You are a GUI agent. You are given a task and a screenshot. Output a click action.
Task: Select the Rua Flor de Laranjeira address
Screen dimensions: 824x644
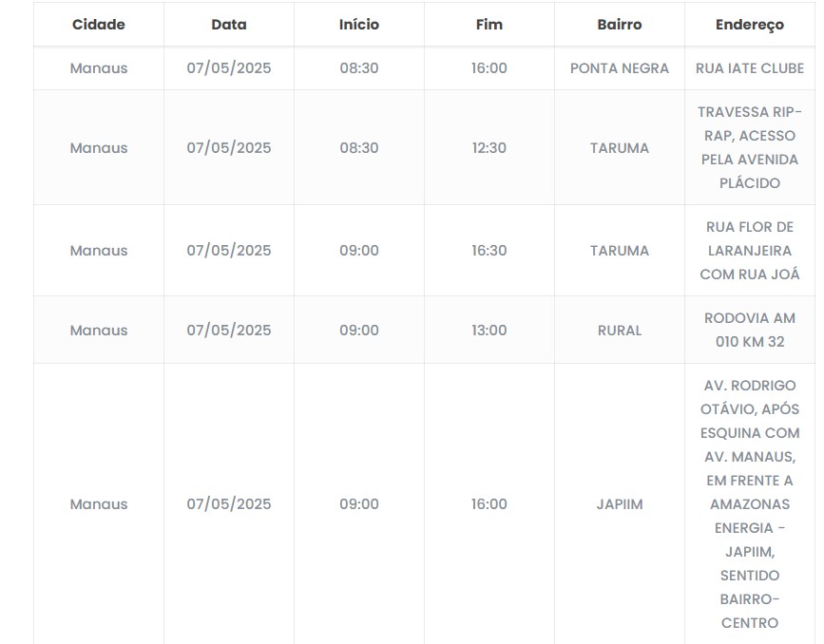[x=750, y=251]
